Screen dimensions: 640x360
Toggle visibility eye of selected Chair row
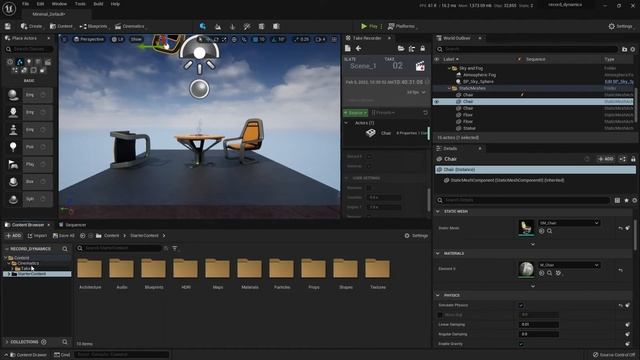click(x=437, y=102)
